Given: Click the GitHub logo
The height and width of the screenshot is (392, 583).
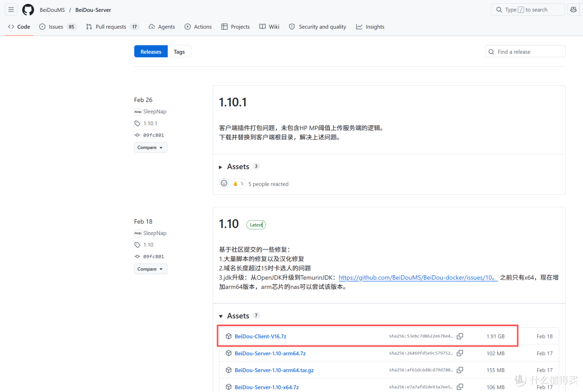Looking at the screenshot, I should pos(28,10).
